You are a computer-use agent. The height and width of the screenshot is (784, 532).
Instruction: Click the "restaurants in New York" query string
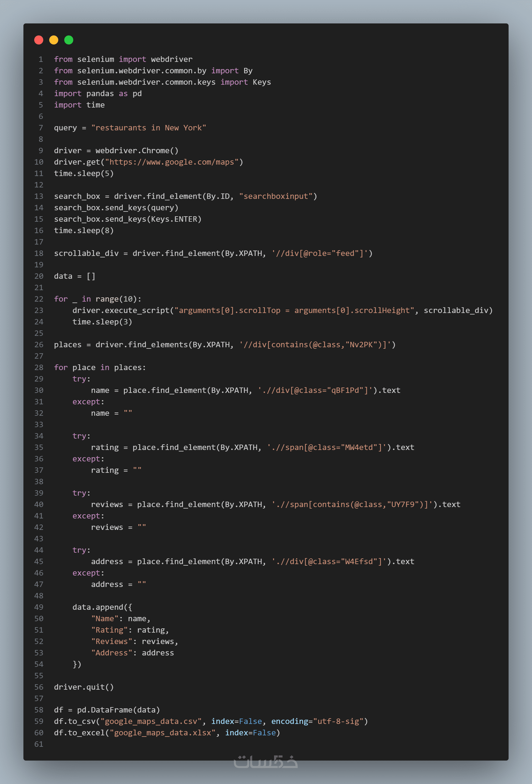149,128
